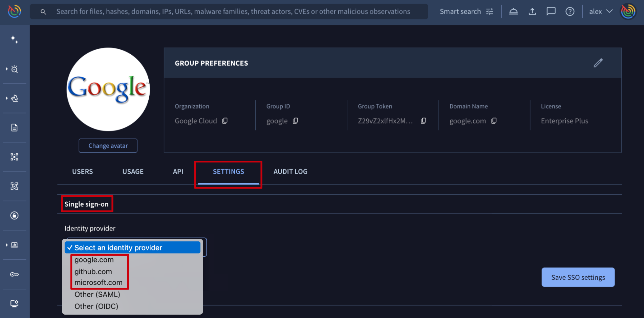Click the key icon in the sidebar
The image size is (644, 318).
click(x=14, y=274)
